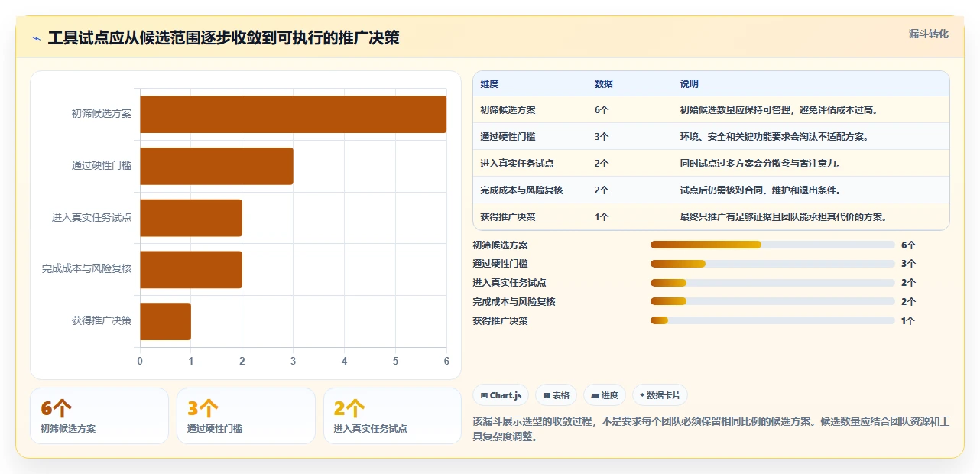Viewport: 980px width, 474px height.
Task: Select the 数据卡片 tag chip
Action: point(660,395)
